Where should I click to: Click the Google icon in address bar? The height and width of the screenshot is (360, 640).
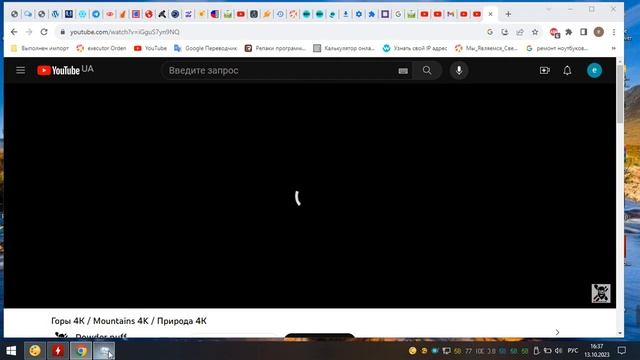(x=490, y=32)
